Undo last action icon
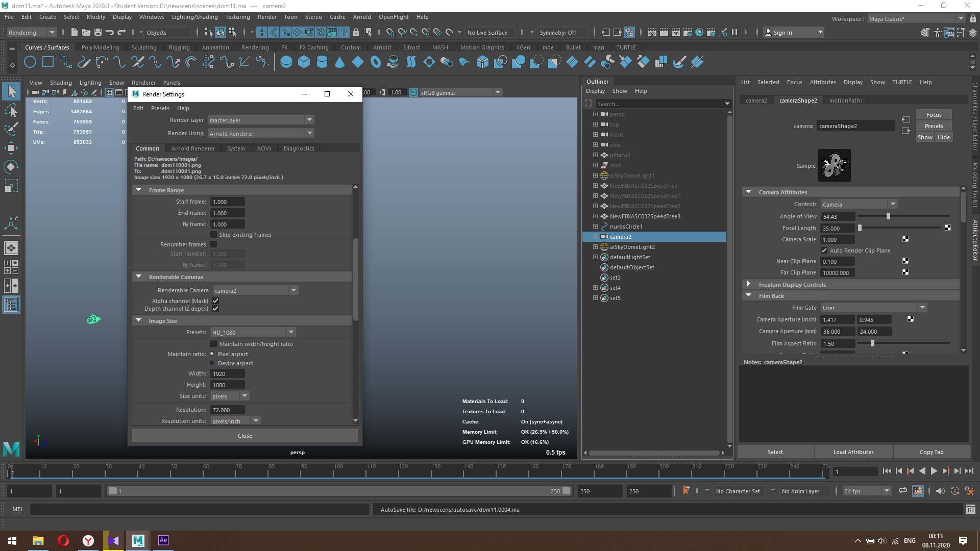This screenshot has height=551, width=980. pos(110,33)
